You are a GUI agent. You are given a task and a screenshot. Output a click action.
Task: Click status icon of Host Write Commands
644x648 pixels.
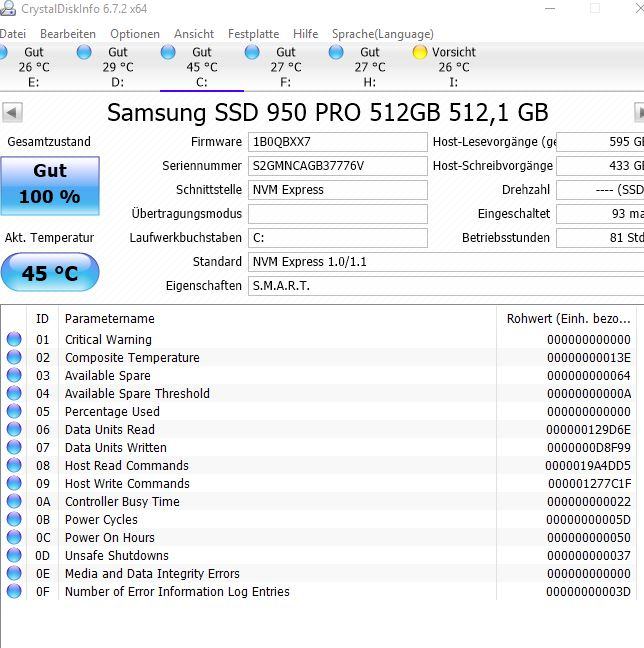(x=14, y=484)
